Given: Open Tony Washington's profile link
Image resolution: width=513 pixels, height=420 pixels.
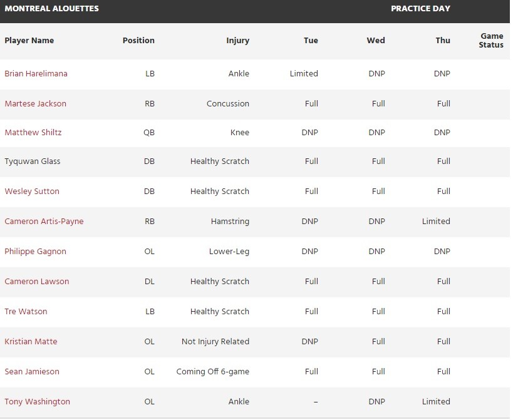Looking at the screenshot, I should point(37,402).
